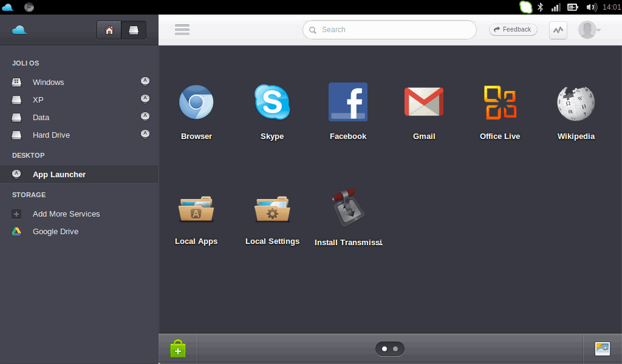This screenshot has width=622, height=364.
Task: Open the Local Settings folder
Action: coord(272,208)
